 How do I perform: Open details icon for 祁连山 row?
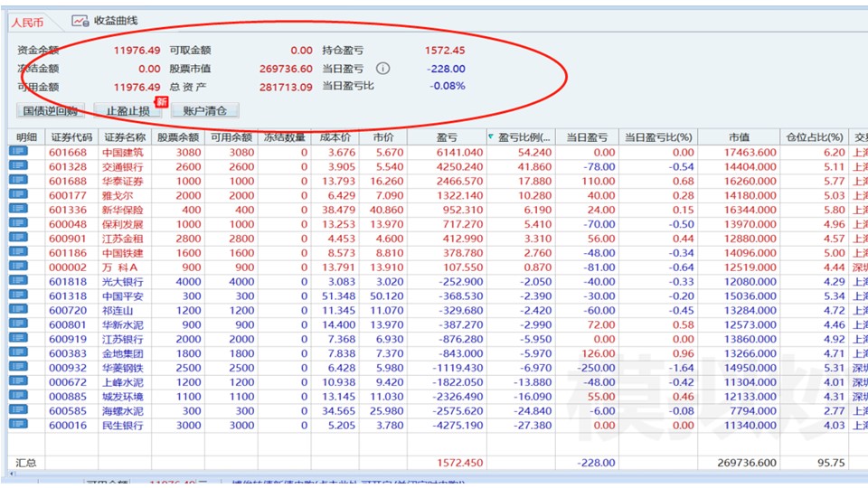pyautogui.click(x=18, y=309)
